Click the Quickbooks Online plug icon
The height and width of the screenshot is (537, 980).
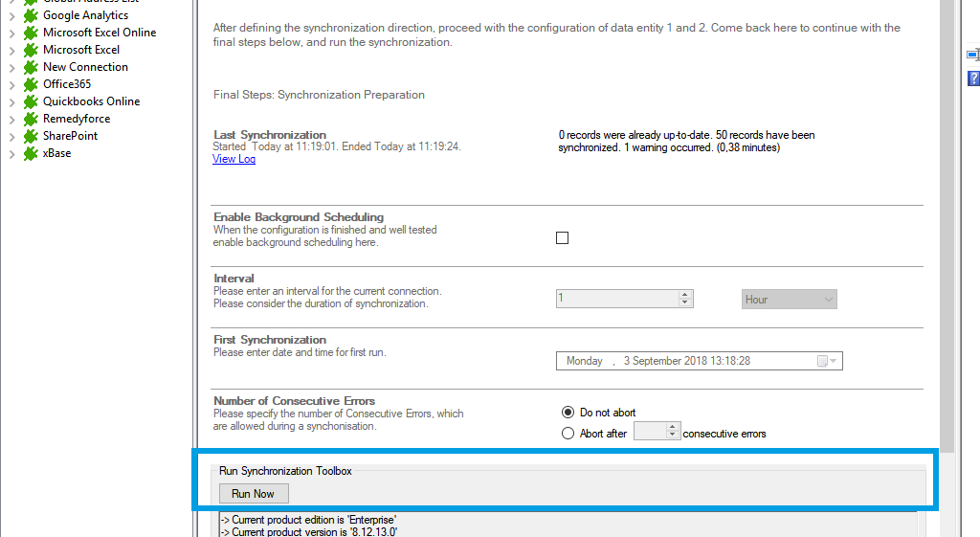point(31,101)
